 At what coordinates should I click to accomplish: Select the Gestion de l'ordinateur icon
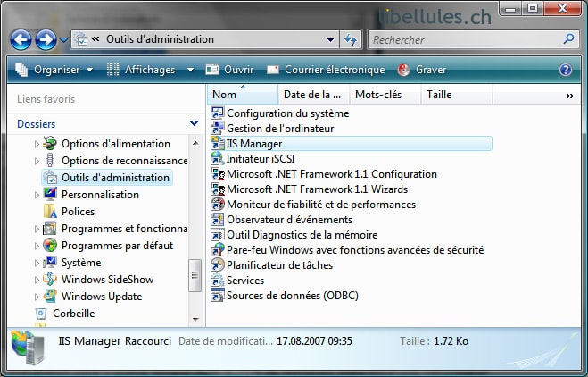217,129
